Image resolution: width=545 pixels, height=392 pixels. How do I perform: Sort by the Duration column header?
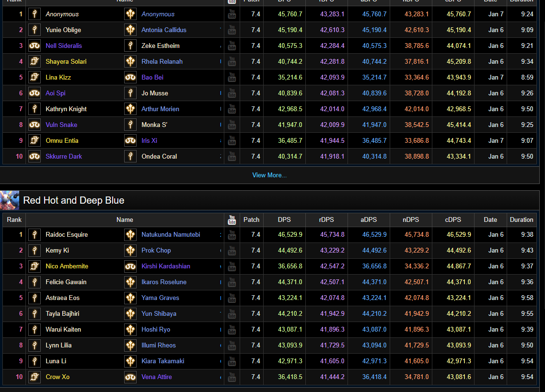(x=522, y=219)
